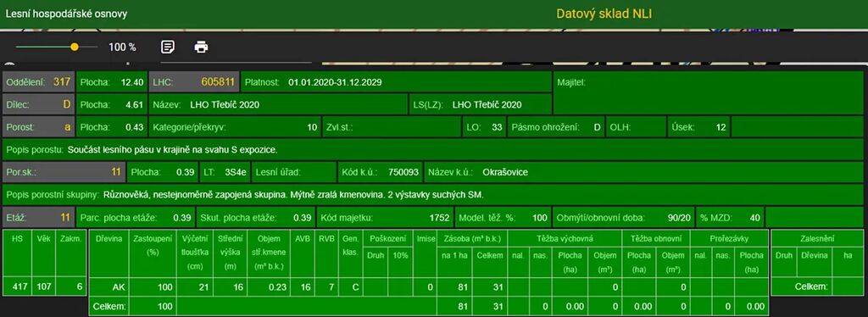Click the printer icon in the toolbar
Viewport: 868px width, 317px height.
(201, 47)
